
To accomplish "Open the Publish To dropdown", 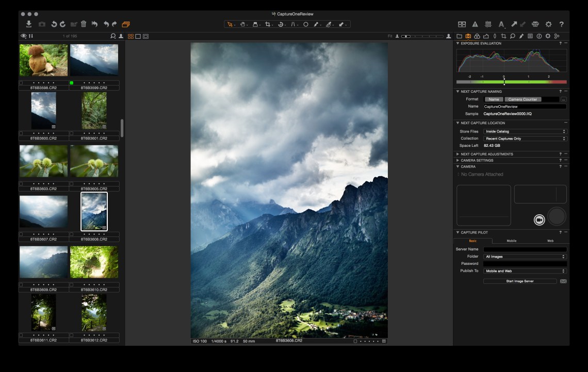I will [525, 271].
